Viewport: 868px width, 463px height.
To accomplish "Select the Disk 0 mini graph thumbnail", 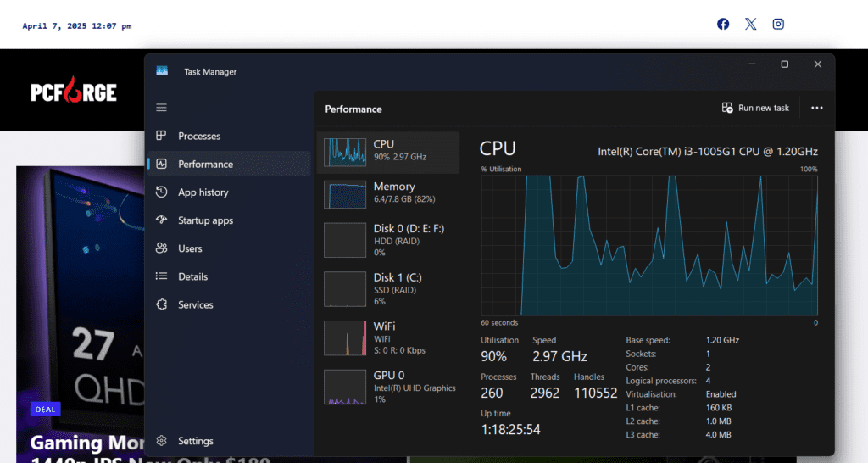I will [345, 240].
